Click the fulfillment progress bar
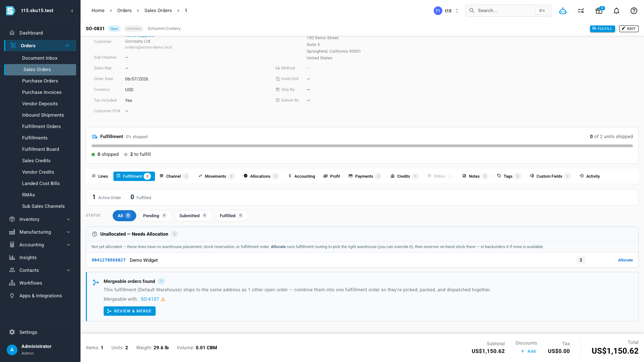Image resolution: width=644 pixels, height=362 pixels. pos(362,146)
